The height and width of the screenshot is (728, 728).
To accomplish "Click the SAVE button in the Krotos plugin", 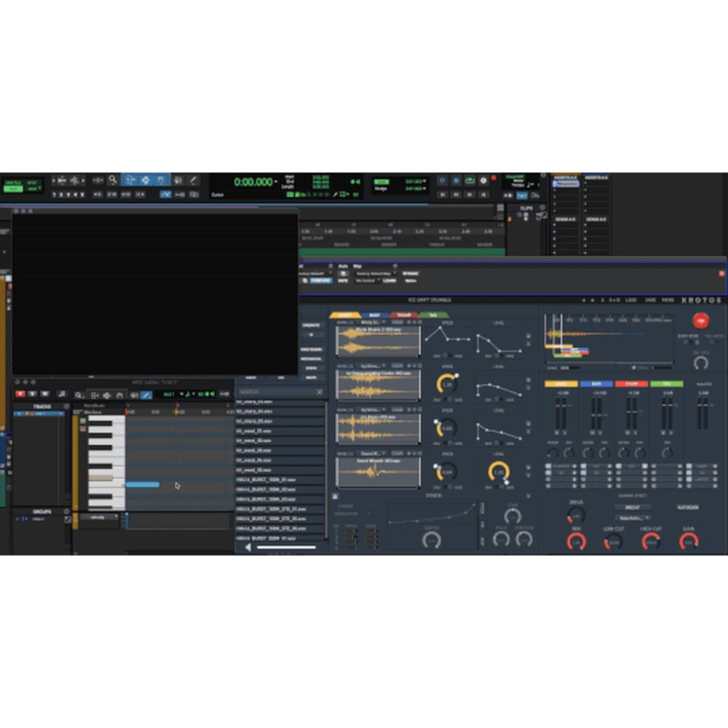I will coord(651,299).
